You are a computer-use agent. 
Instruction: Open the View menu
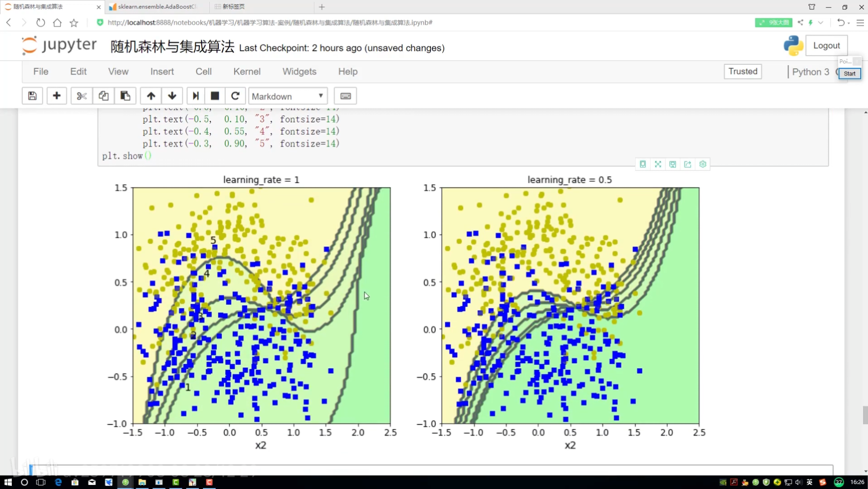(x=118, y=72)
